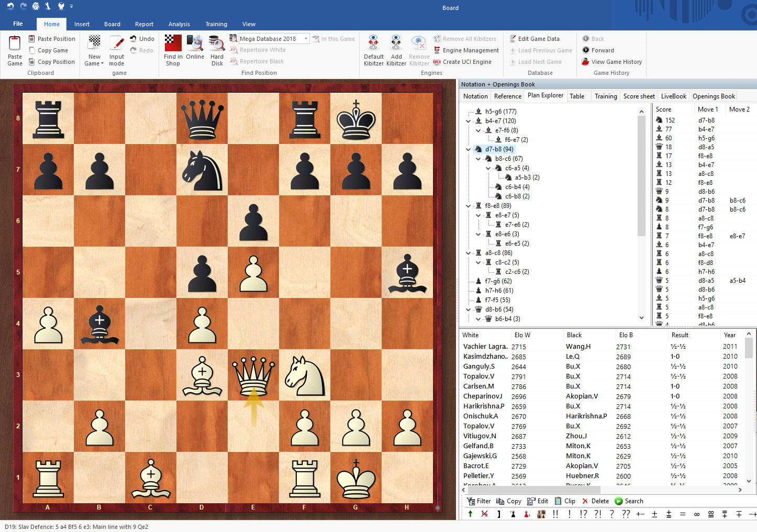Switch to the Analysis ribbon tab
This screenshot has width=757, height=532.
[x=179, y=24]
